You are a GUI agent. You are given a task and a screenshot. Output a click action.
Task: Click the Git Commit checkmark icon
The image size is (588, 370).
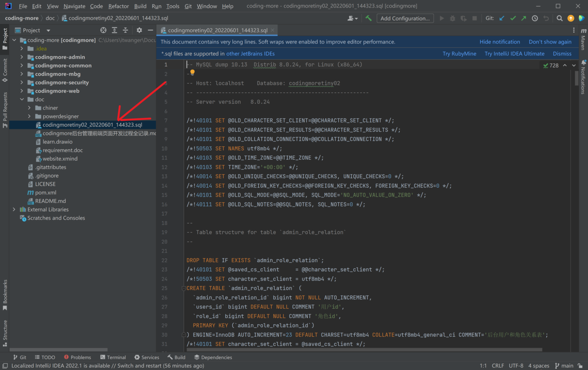513,18
